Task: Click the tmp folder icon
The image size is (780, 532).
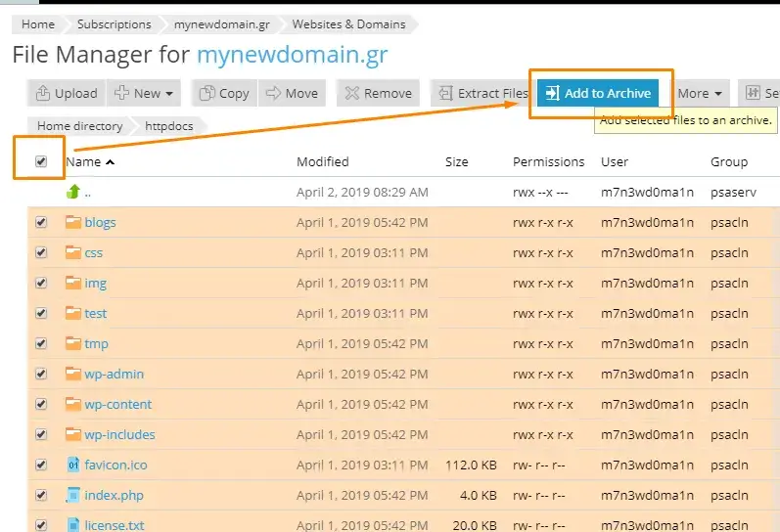Action: (x=73, y=343)
